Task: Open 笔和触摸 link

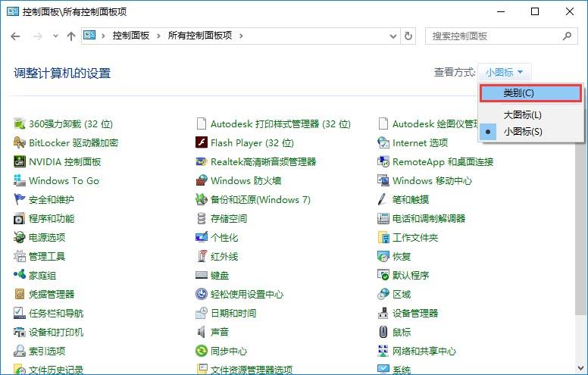Action: (411, 199)
